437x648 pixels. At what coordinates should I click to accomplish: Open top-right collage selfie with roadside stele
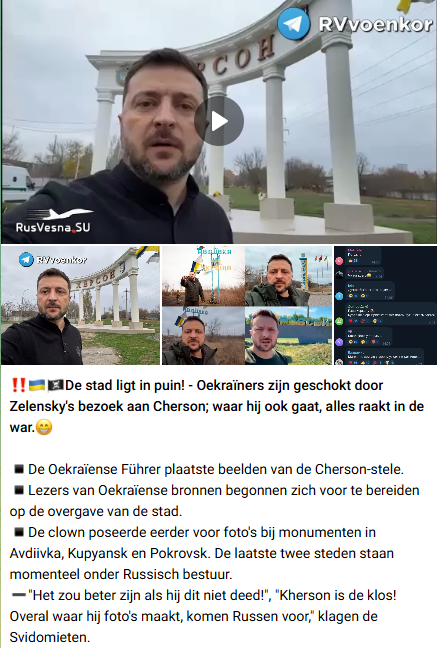point(289,276)
